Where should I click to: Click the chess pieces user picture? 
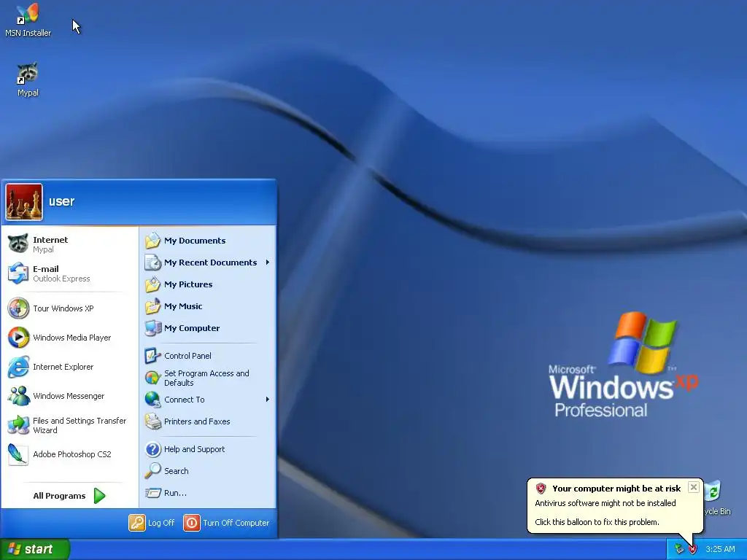point(24,202)
